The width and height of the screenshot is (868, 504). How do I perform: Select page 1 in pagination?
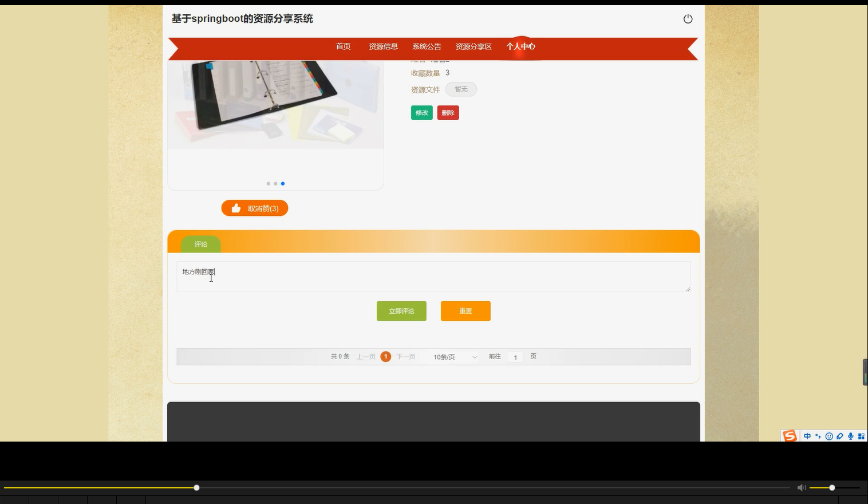coord(386,356)
